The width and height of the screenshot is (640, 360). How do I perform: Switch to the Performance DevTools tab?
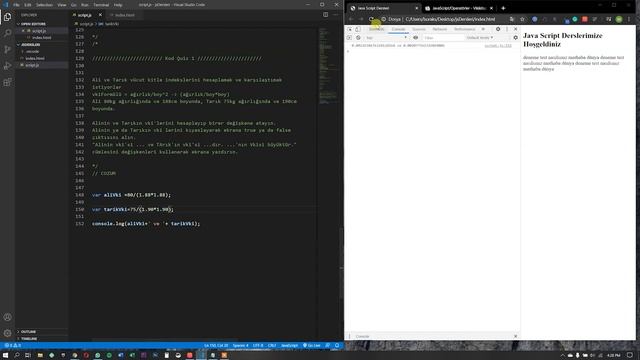click(x=464, y=29)
